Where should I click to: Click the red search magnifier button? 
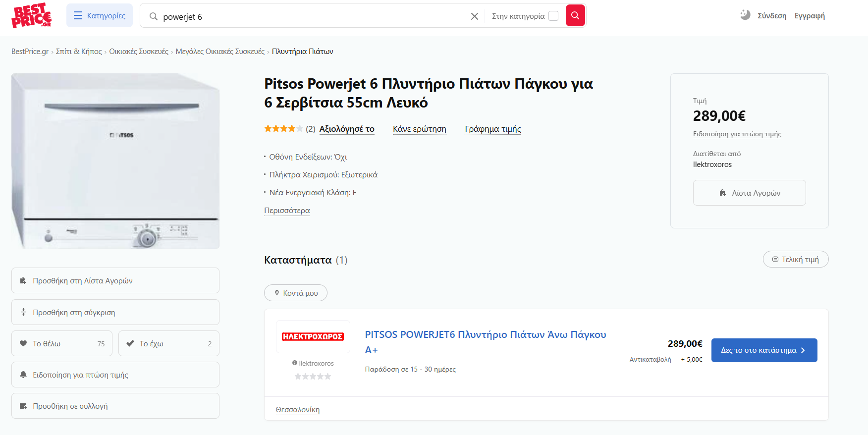tap(575, 15)
